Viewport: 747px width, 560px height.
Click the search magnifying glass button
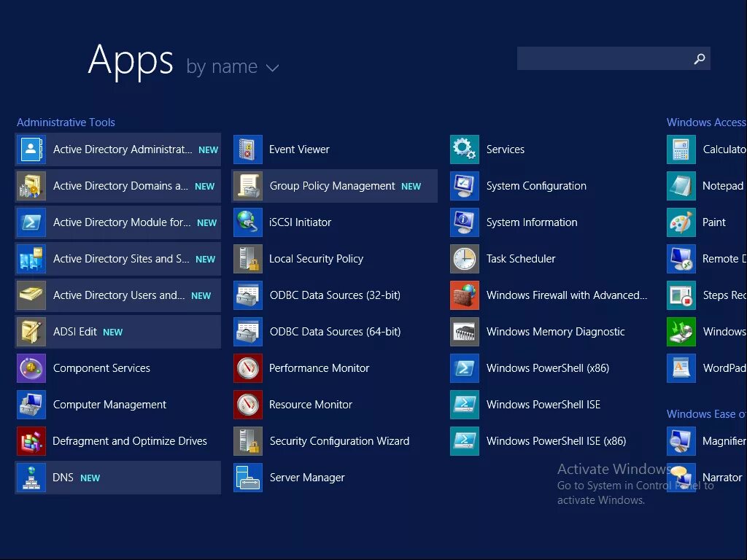pyautogui.click(x=700, y=58)
